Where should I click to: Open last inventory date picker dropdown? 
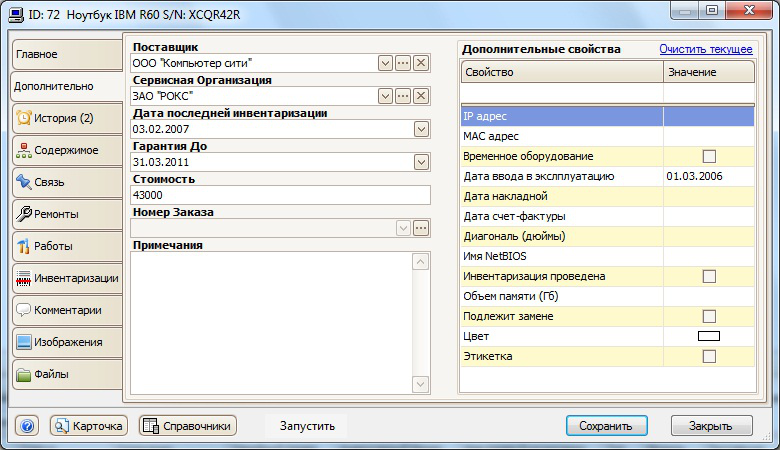click(421, 129)
